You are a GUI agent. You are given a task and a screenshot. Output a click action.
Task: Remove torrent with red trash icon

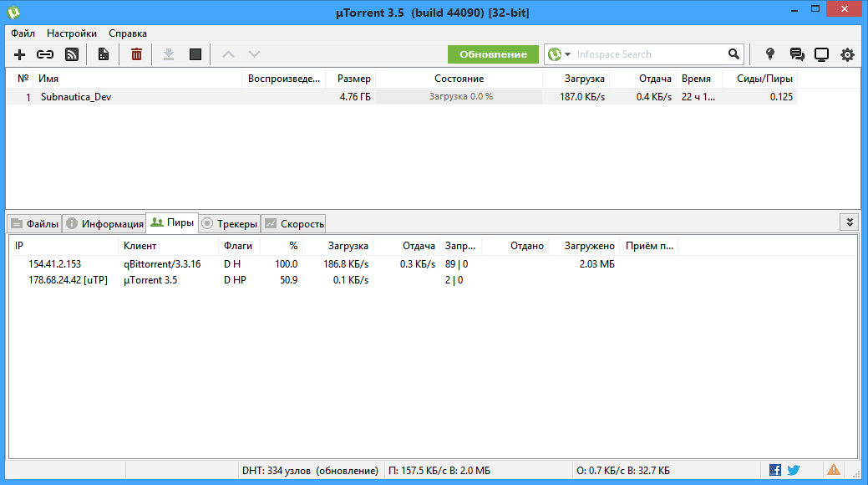(136, 54)
